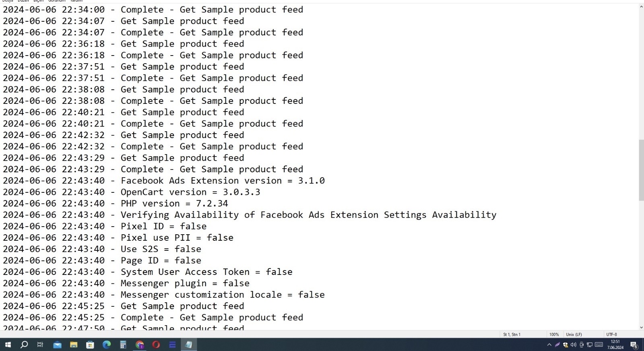Open Task View from the taskbar
Image resolution: width=644 pixels, height=351 pixels.
pyautogui.click(x=40, y=345)
